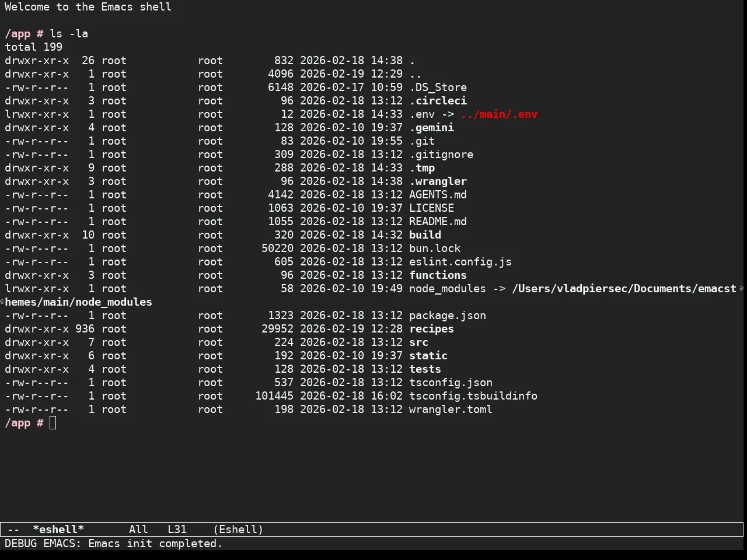The height and width of the screenshot is (560, 747).
Task: Click the .env symlink name
Action: coord(422,114)
